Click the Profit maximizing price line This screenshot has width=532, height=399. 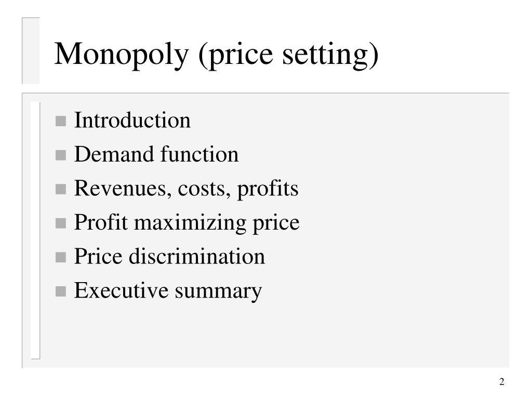pyautogui.click(x=187, y=223)
